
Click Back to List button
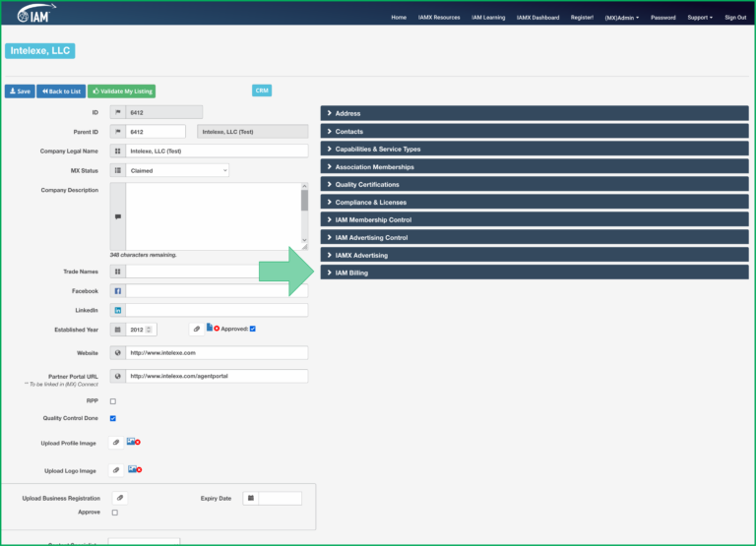(x=61, y=91)
